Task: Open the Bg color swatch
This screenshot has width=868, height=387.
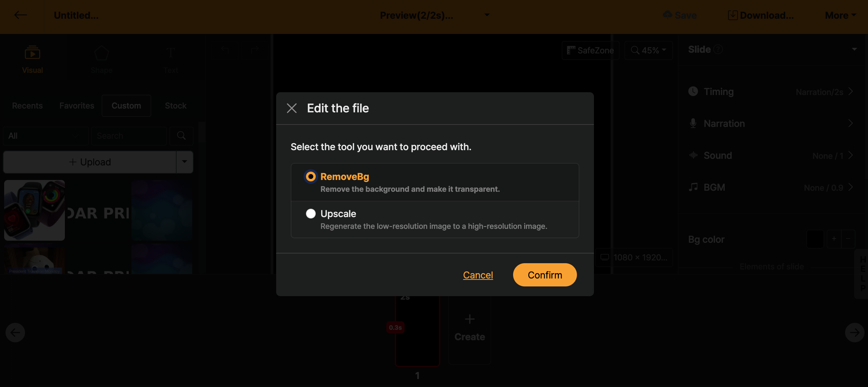Action: tap(815, 239)
